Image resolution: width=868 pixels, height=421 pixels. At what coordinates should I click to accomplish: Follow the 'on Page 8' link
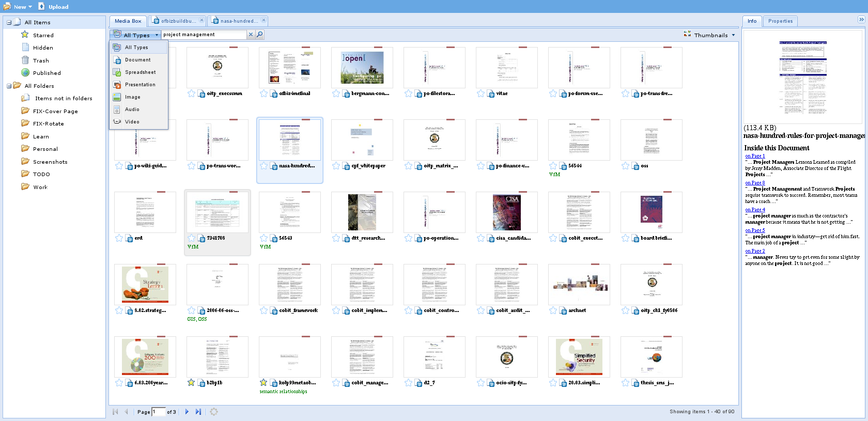click(755, 183)
